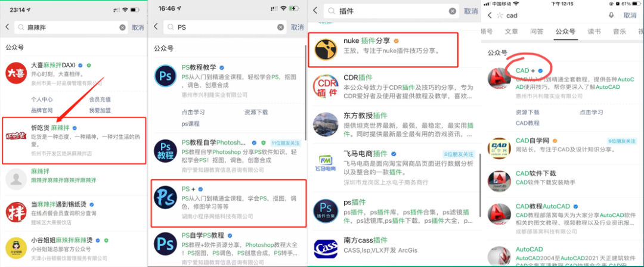The width and height of the screenshot is (644, 267).
Task: Tap back arrow in PS search screen
Action: pyautogui.click(x=156, y=27)
